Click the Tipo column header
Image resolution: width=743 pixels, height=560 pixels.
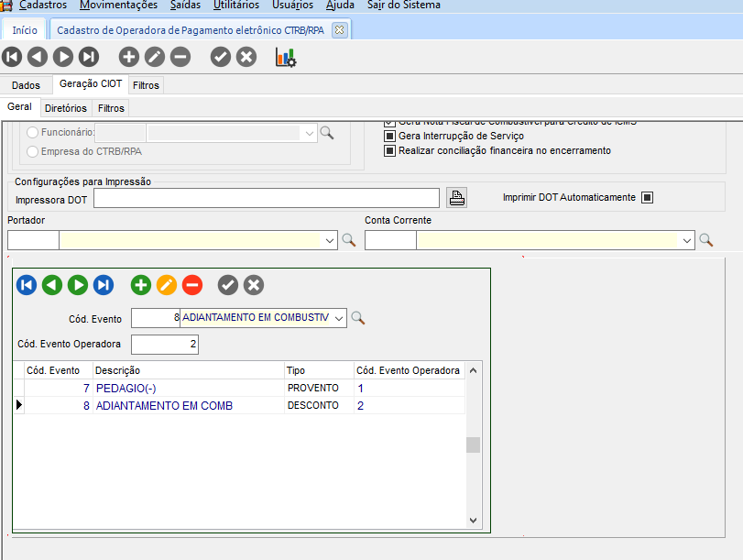click(320, 370)
